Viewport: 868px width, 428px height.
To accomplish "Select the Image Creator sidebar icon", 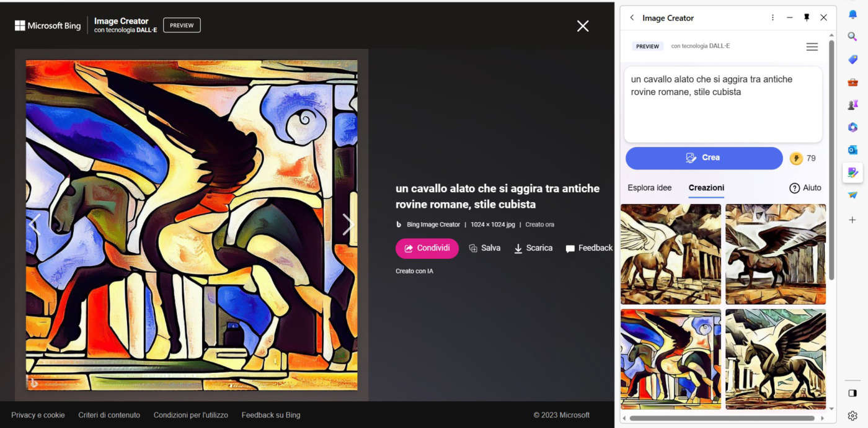I will pos(852,172).
